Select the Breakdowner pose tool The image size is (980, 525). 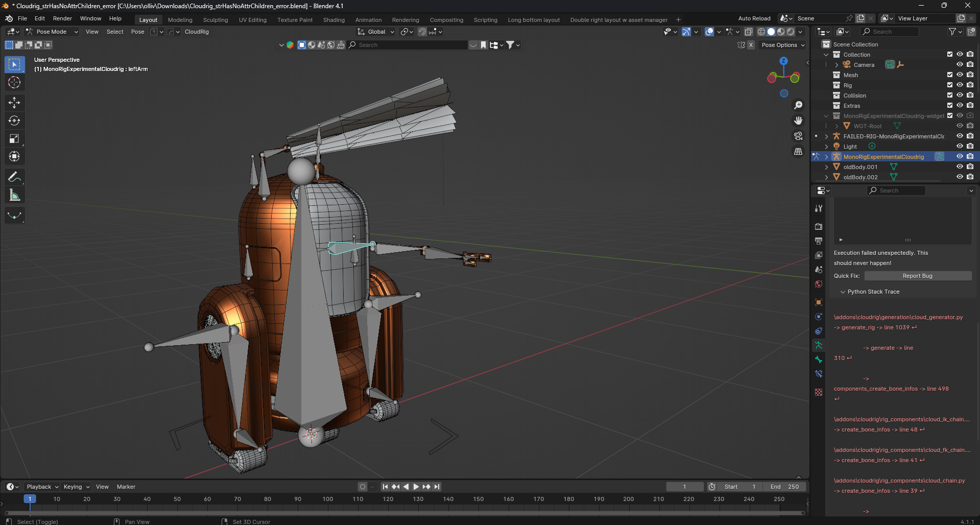pos(14,216)
